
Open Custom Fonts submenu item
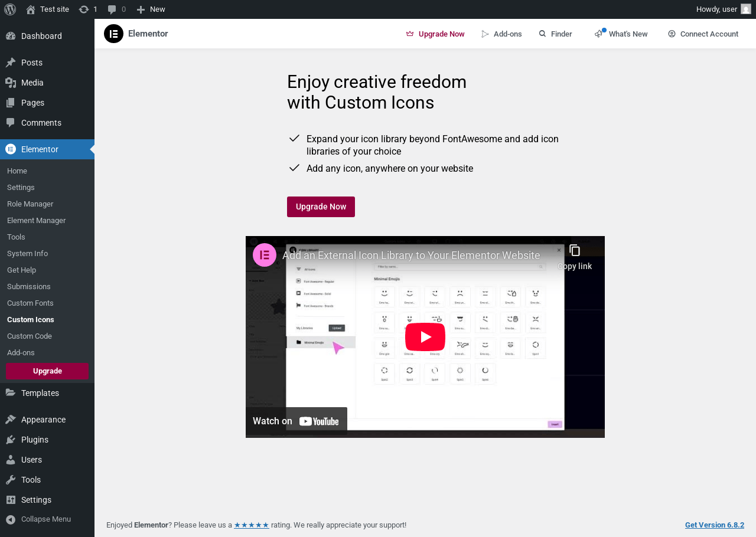click(x=30, y=303)
